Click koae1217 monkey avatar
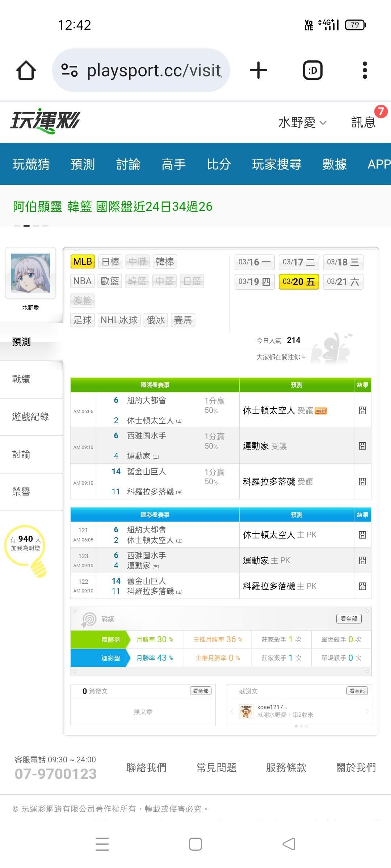 click(246, 711)
